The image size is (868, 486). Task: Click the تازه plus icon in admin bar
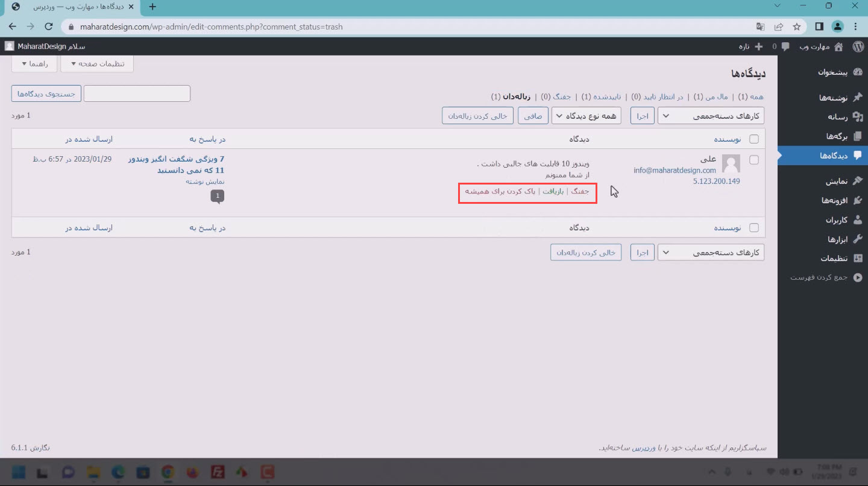click(758, 46)
